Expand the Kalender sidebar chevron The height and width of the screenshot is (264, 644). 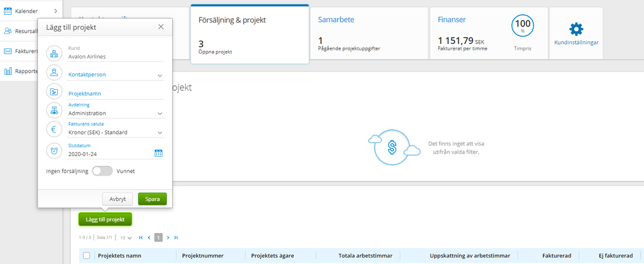tap(55, 11)
